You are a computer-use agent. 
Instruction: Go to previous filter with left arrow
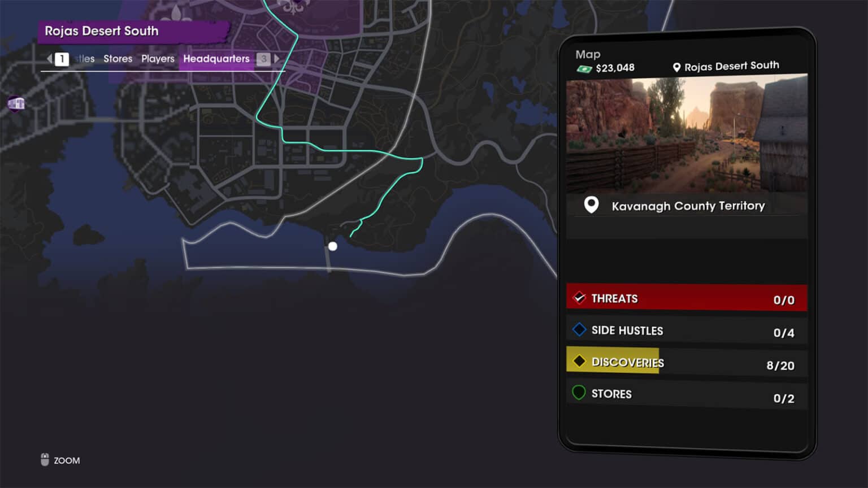click(49, 58)
